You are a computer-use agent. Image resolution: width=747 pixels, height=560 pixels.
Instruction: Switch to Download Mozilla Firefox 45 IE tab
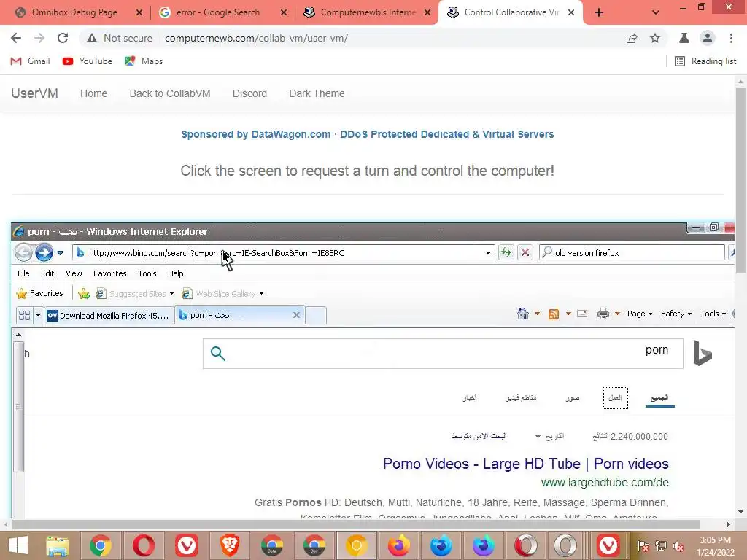pyautogui.click(x=109, y=315)
